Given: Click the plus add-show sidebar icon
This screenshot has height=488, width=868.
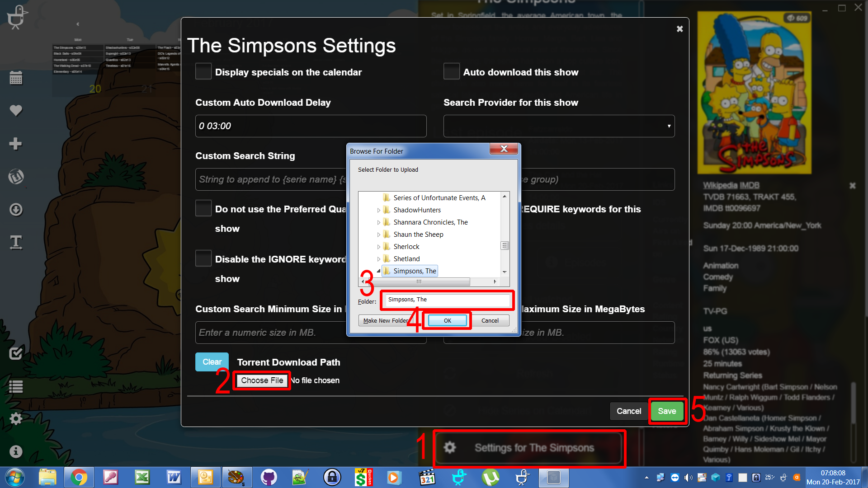Looking at the screenshot, I should click(x=16, y=144).
